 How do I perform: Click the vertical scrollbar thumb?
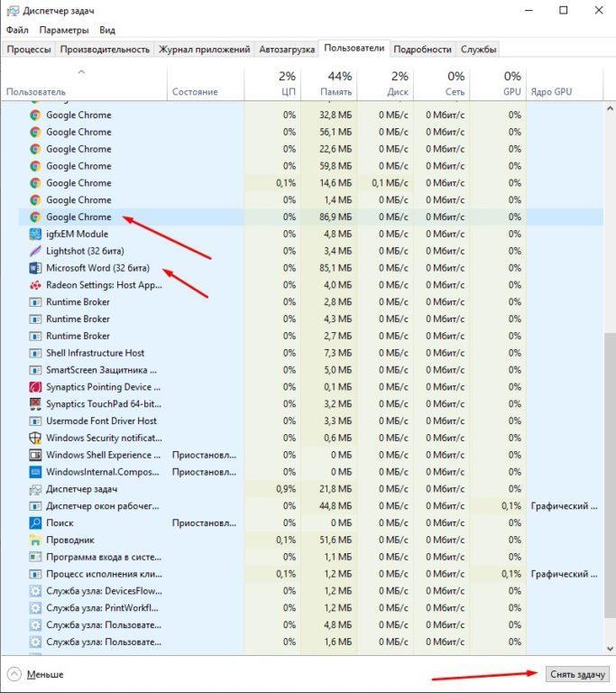[x=610, y=476]
